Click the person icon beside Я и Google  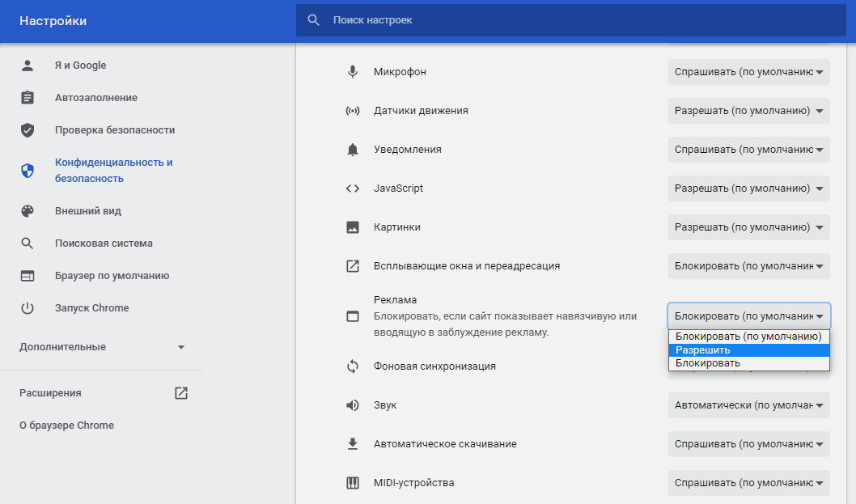(28, 66)
